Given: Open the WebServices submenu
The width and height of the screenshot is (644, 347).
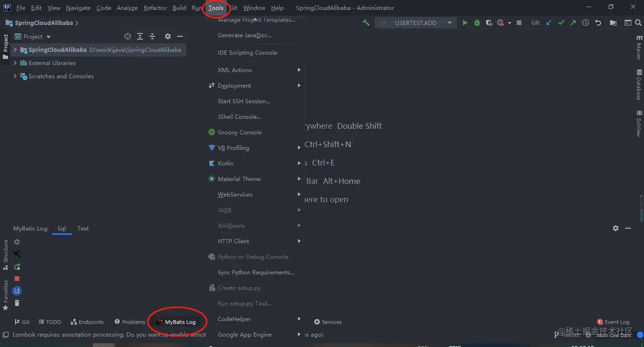Looking at the screenshot, I should (255, 194).
